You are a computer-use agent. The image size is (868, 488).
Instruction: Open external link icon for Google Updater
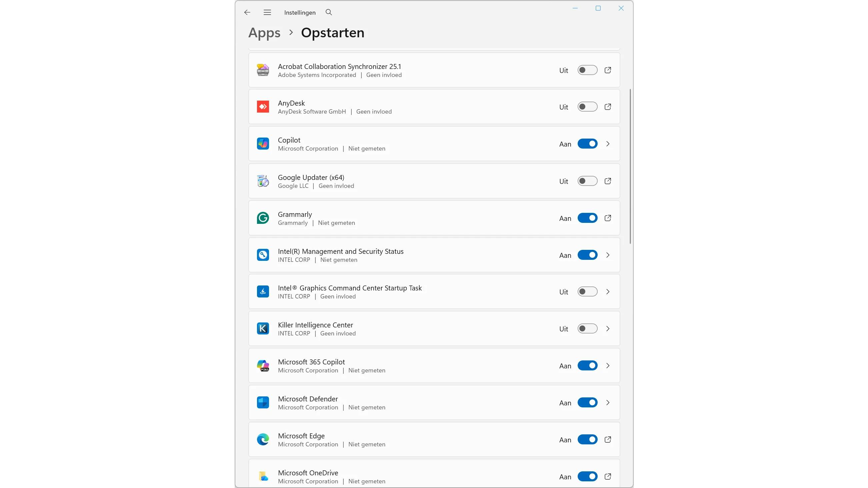tap(608, 181)
